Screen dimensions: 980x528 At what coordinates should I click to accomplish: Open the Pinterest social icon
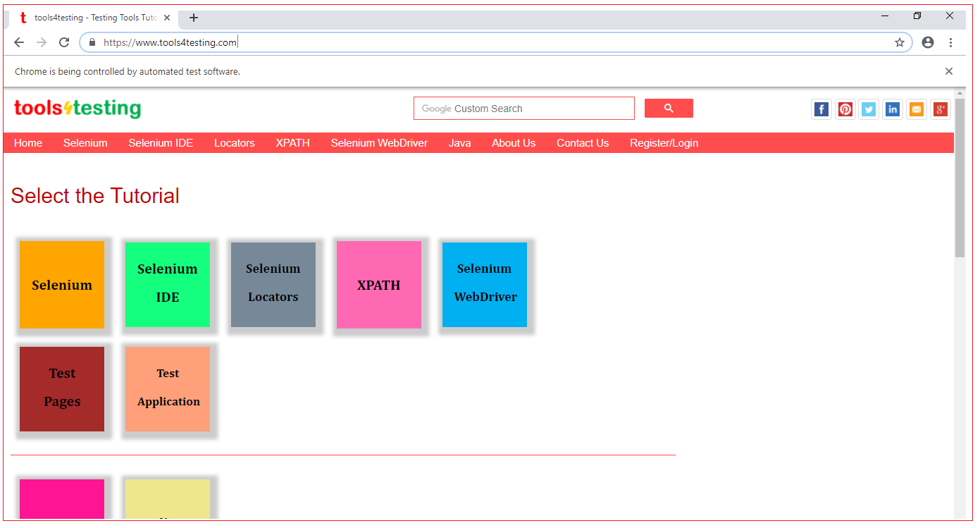[845, 109]
